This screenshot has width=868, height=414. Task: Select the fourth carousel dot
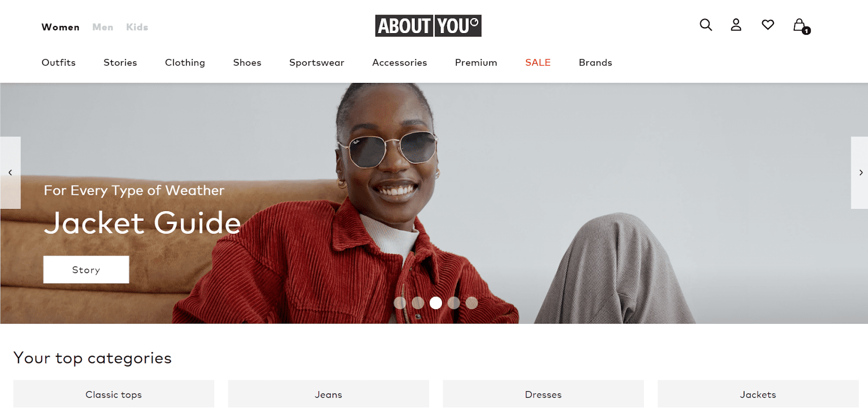pos(454,303)
